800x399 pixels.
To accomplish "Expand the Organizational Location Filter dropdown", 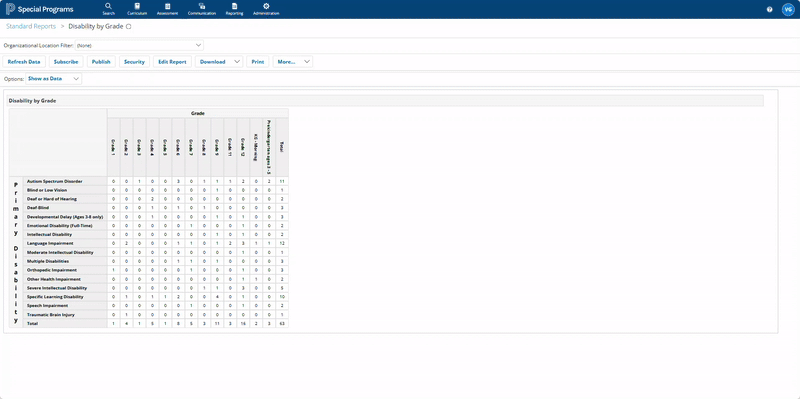I will 139,45.
